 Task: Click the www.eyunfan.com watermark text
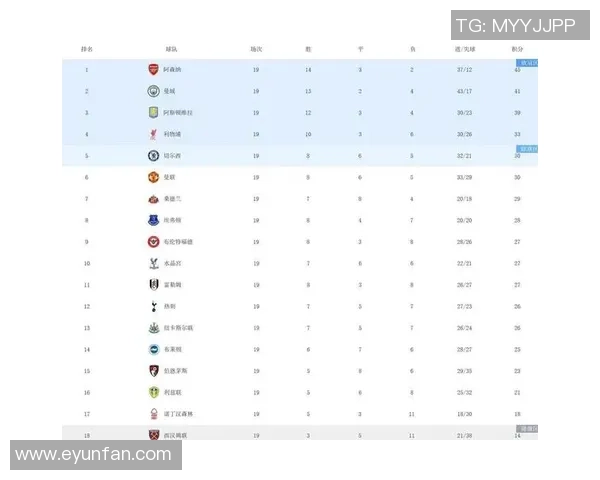[93, 455]
